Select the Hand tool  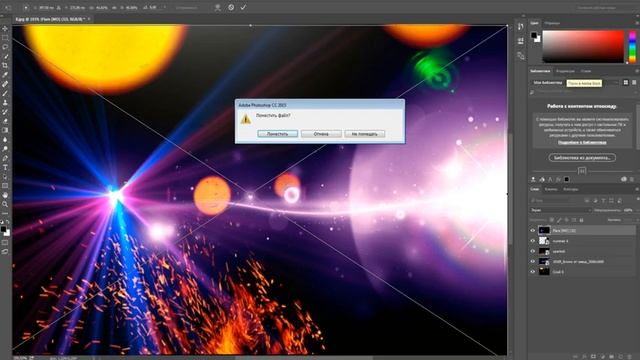pyautogui.click(x=5, y=195)
